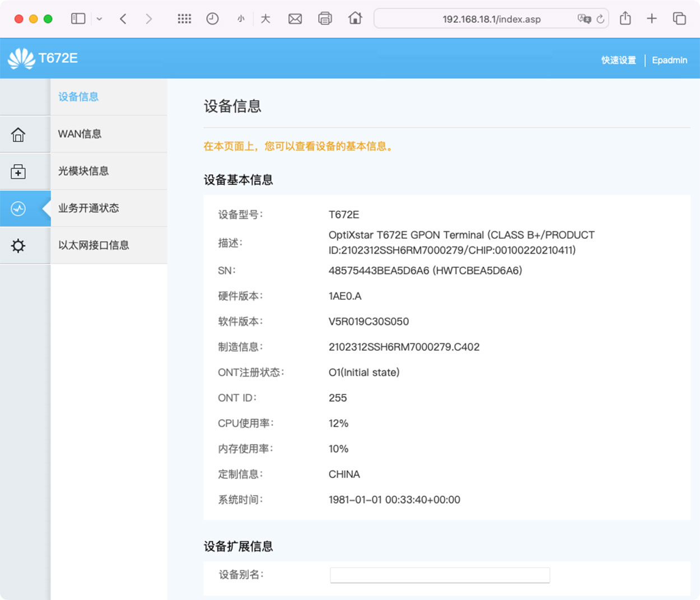Screen dimensions: 700x600
Task: Click the Epadmin account link
Action: tap(670, 60)
